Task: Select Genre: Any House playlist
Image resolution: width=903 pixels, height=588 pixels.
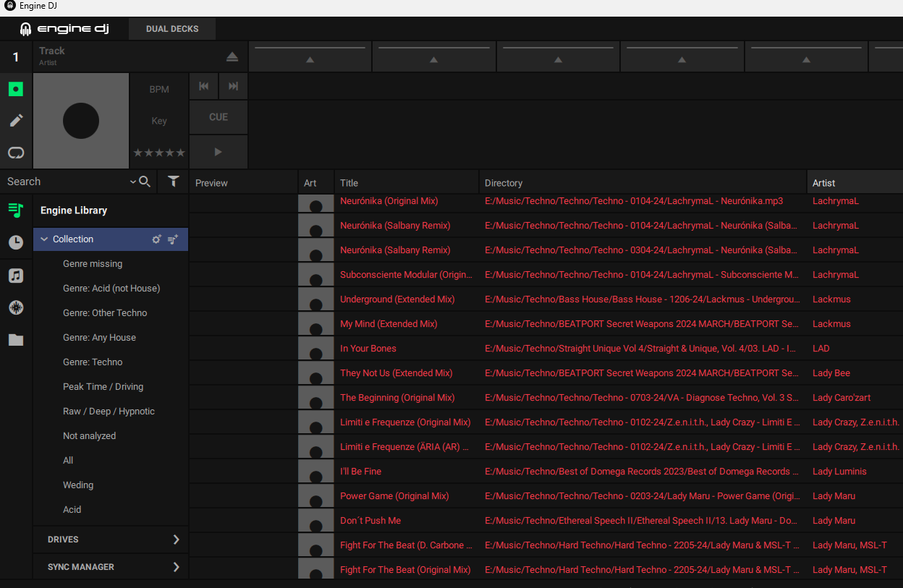Action: point(99,338)
